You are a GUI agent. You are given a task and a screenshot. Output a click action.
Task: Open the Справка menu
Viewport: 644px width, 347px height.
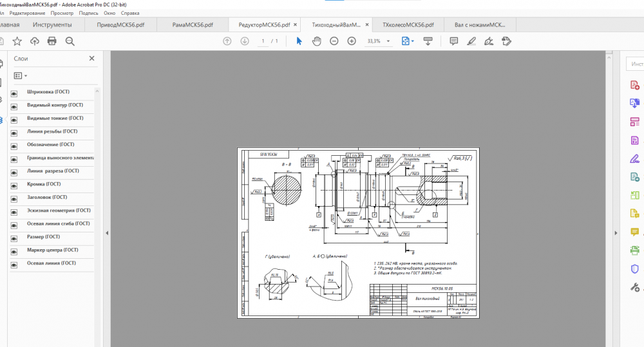coord(130,13)
